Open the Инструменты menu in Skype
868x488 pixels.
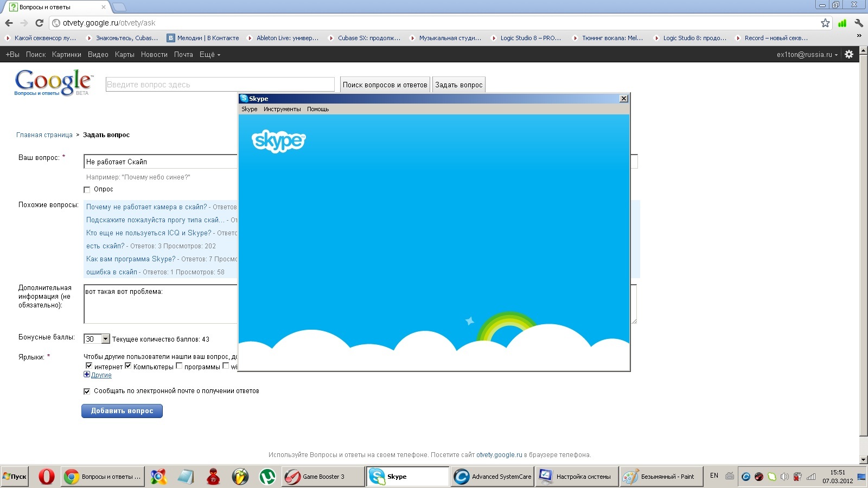pos(282,109)
